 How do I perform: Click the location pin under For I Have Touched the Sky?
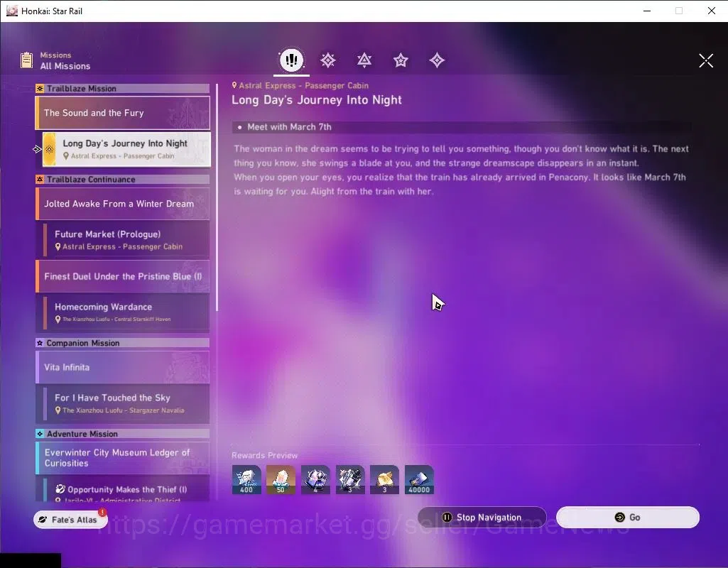click(x=58, y=410)
